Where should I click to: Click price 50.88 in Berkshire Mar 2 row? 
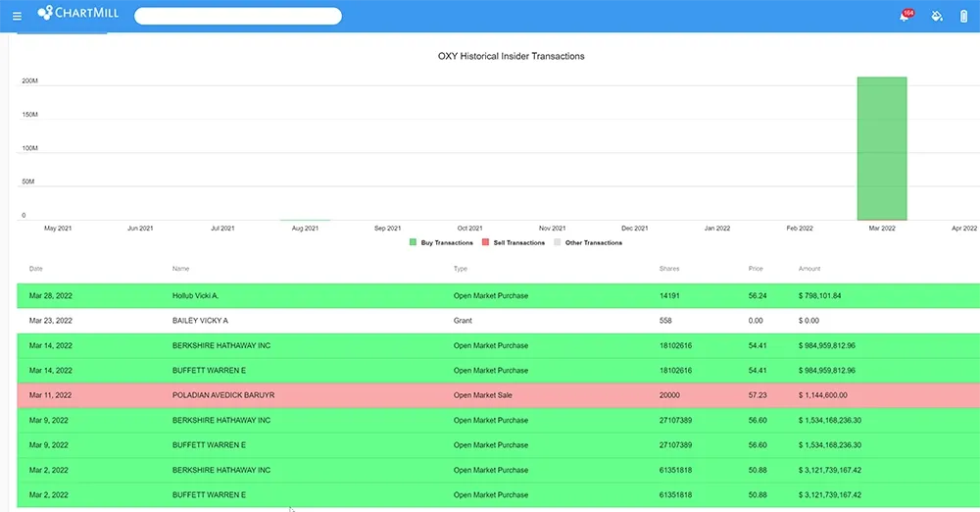coord(758,470)
